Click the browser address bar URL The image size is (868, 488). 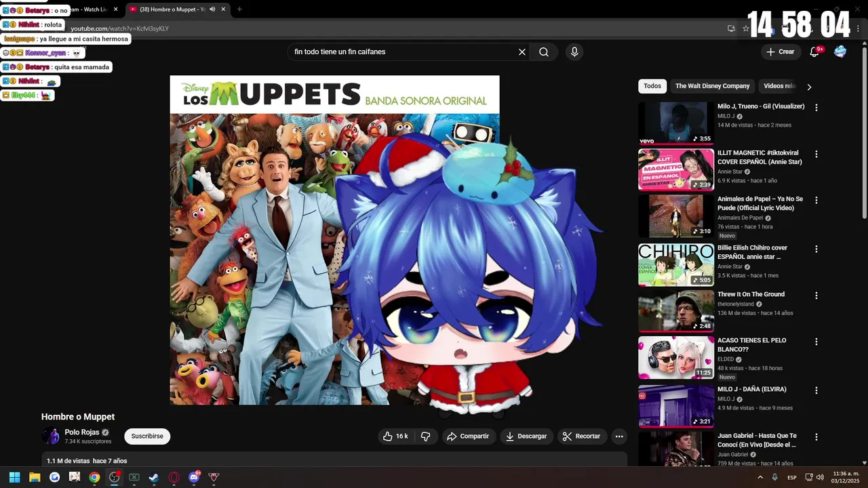click(120, 28)
